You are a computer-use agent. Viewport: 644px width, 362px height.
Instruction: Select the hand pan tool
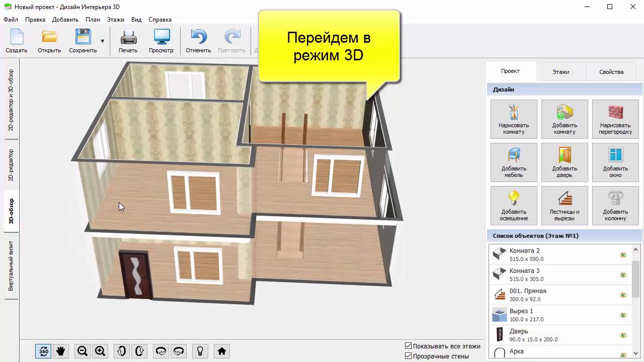[61, 351]
